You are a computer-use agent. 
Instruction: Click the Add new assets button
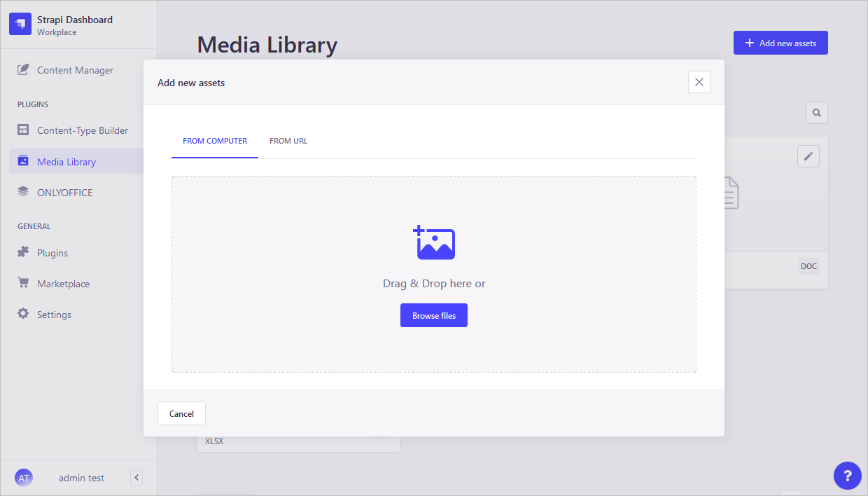780,42
